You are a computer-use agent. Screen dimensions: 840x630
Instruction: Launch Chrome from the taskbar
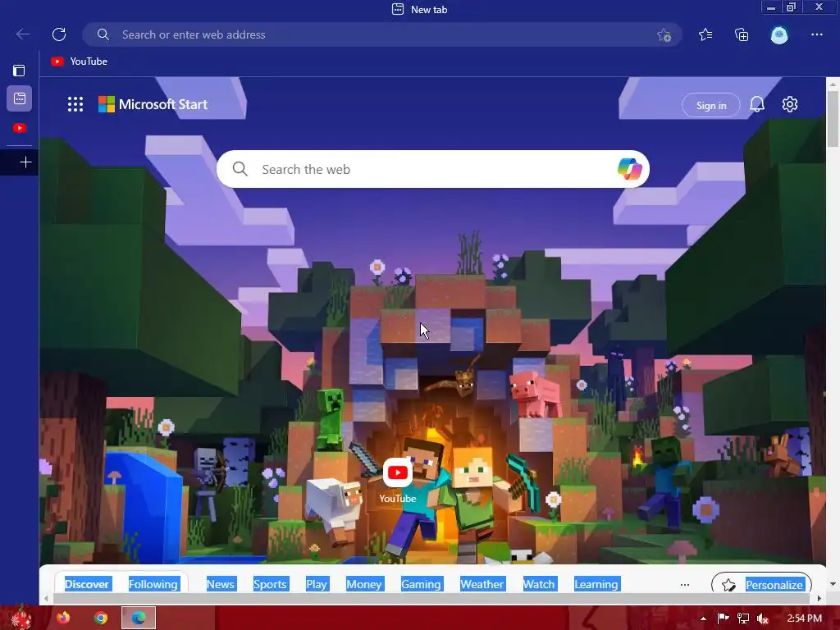(101, 619)
